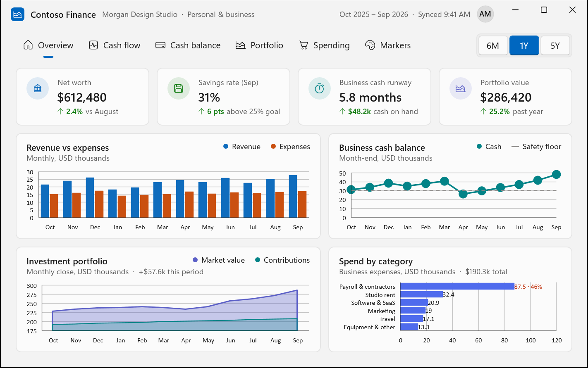This screenshot has height=368, width=588.
Task: Click the 31% savings rate value
Action: point(209,97)
